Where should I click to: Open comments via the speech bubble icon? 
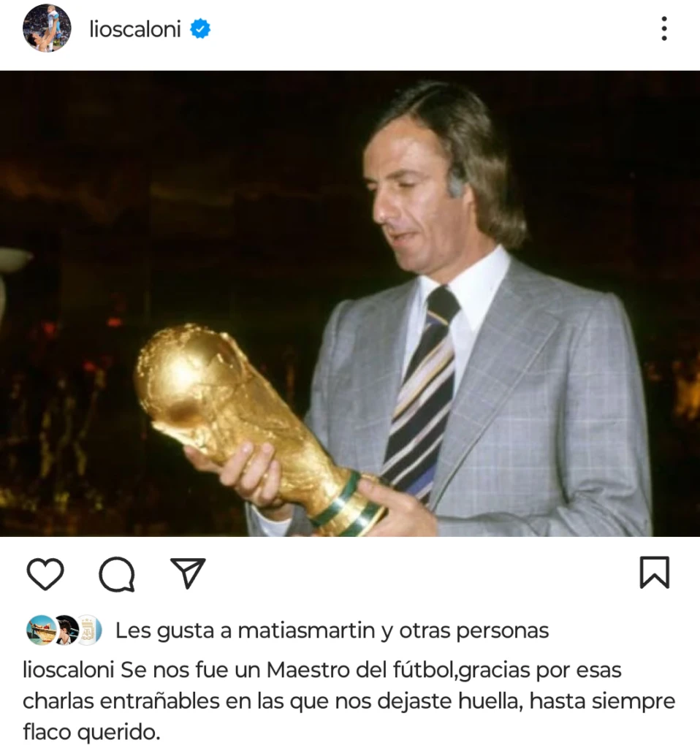pyautogui.click(x=116, y=574)
